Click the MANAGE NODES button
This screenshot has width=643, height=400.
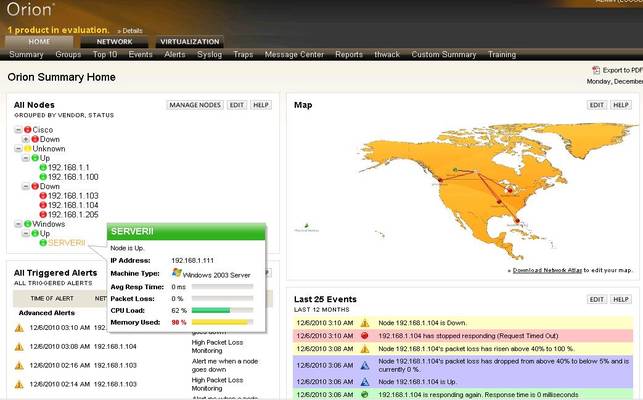195,105
